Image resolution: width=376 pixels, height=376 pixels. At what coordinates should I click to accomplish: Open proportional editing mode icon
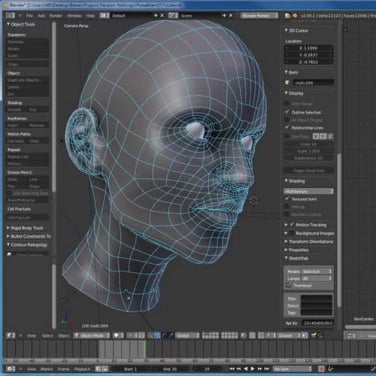tap(252, 336)
